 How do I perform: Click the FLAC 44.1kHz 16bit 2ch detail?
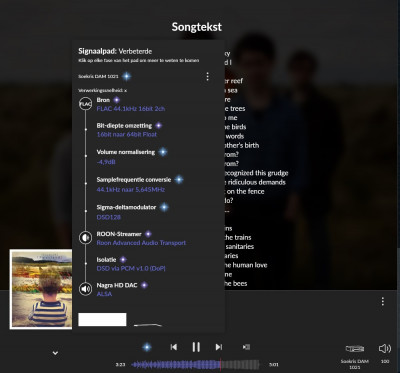coord(131,109)
